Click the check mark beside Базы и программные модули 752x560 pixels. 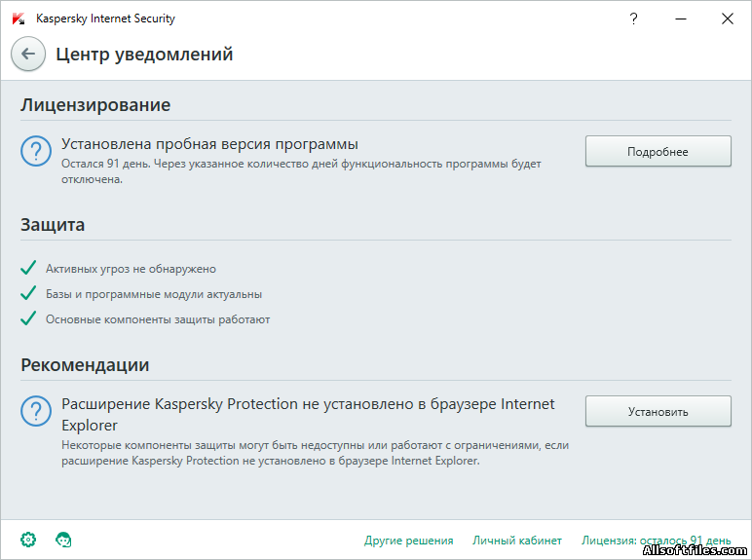pyautogui.click(x=28, y=293)
